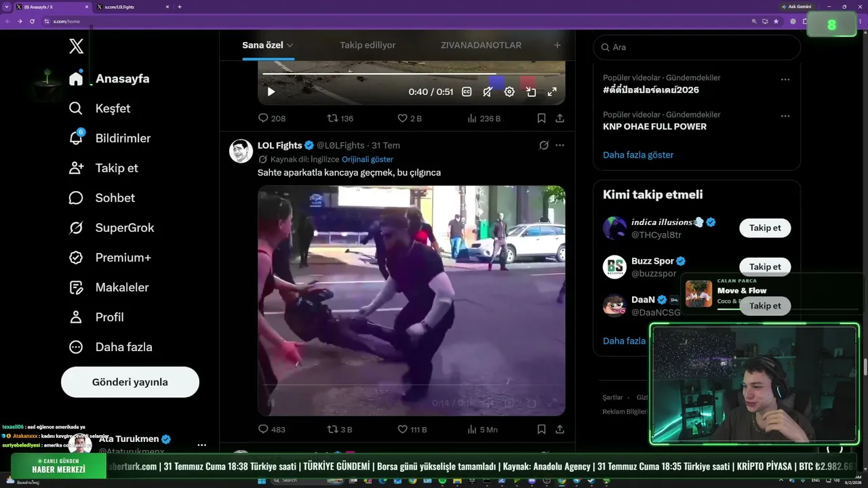Reply to the LOL Fights post
The height and width of the screenshot is (488, 868).
pyautogui.click(x=272, y=430)
